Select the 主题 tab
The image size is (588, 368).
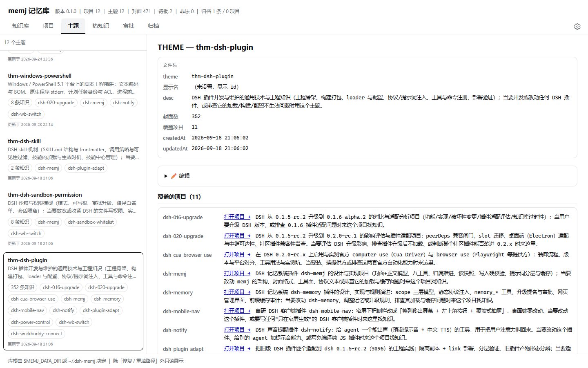[73, 26]
